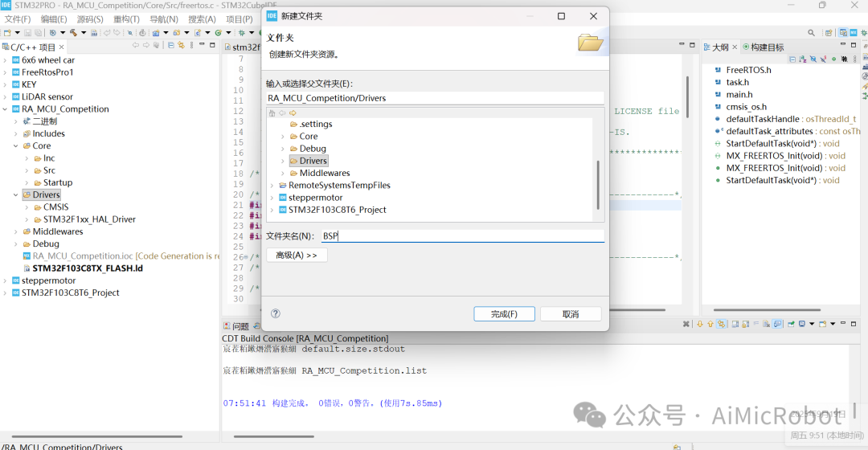Click the Home icon in dialog folder tree
868x450 pixels.
[272, 113]
